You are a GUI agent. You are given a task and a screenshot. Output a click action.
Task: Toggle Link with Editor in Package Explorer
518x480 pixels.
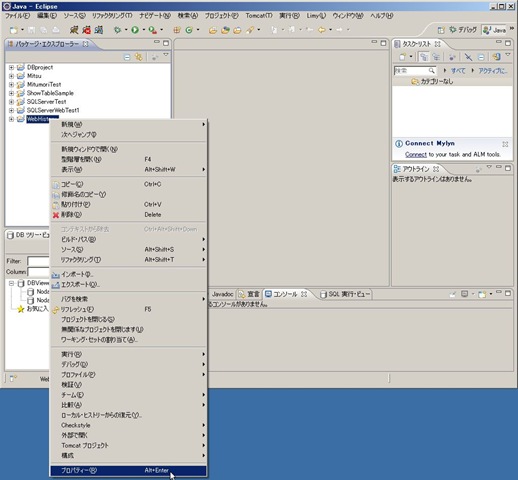point(139,57)
